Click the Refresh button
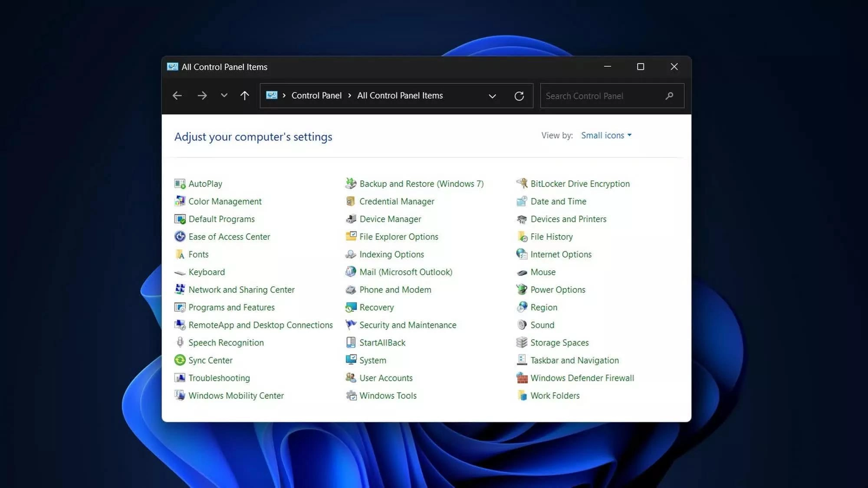 519,95
